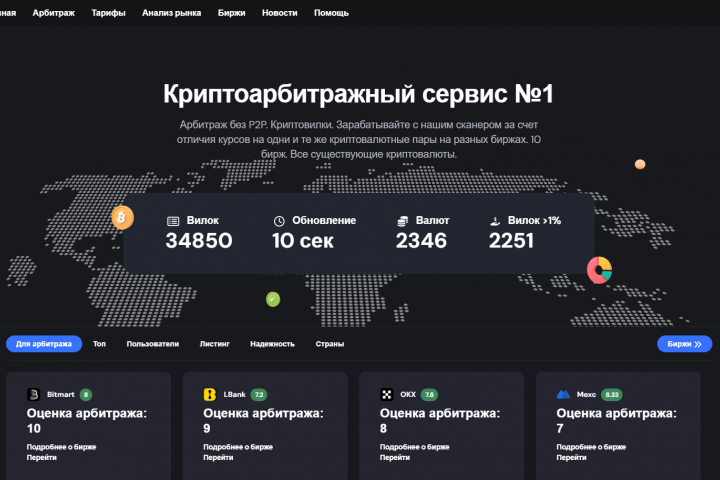The height and width of the screenshot is (480, 720).
Task: Select Биржи in the top navigation
Action: [x=231, y=13]
